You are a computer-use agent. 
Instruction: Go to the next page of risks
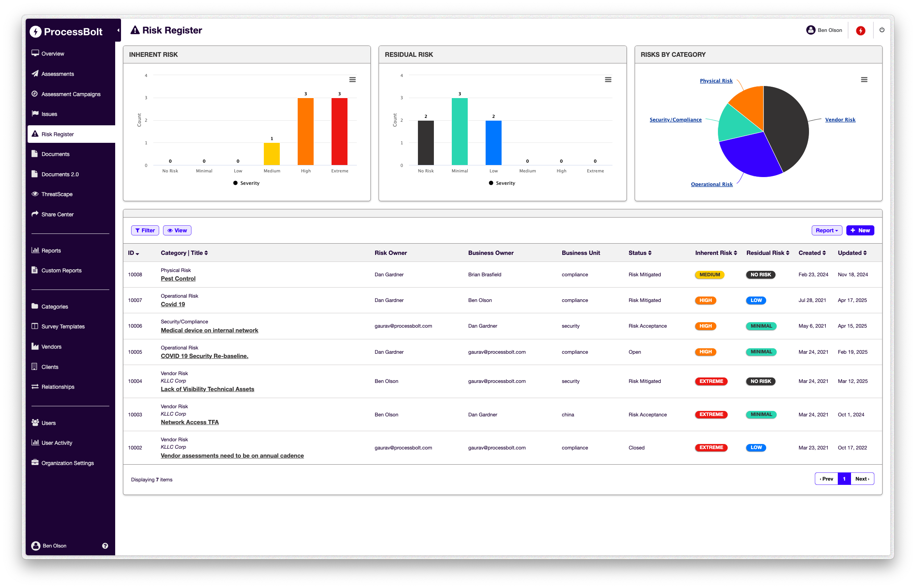(x=862, y=479)
